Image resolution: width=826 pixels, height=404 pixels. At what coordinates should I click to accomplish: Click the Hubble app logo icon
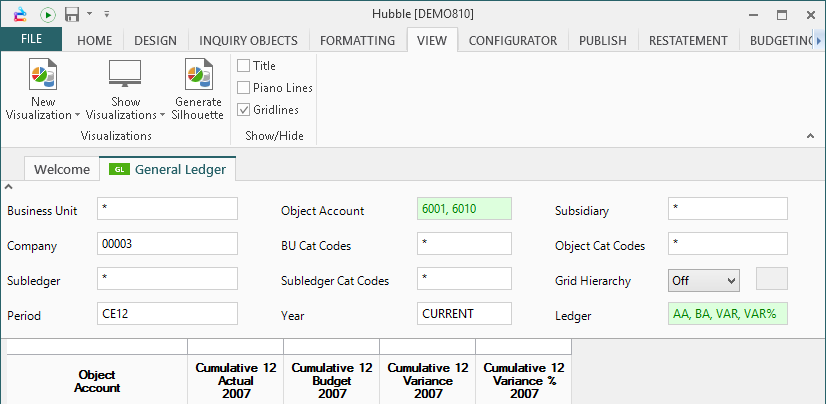coord(19,14)
